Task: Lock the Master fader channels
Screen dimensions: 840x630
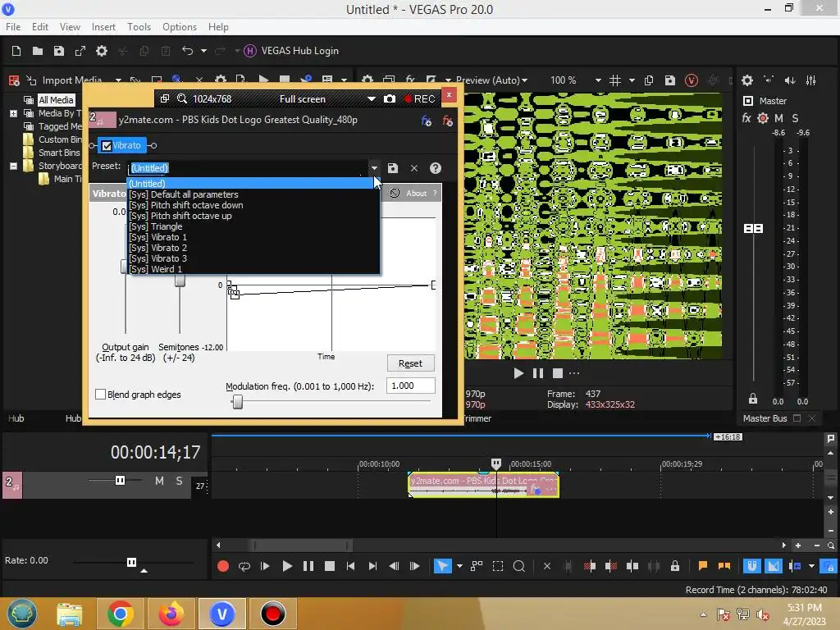Action: click(753, 399)
